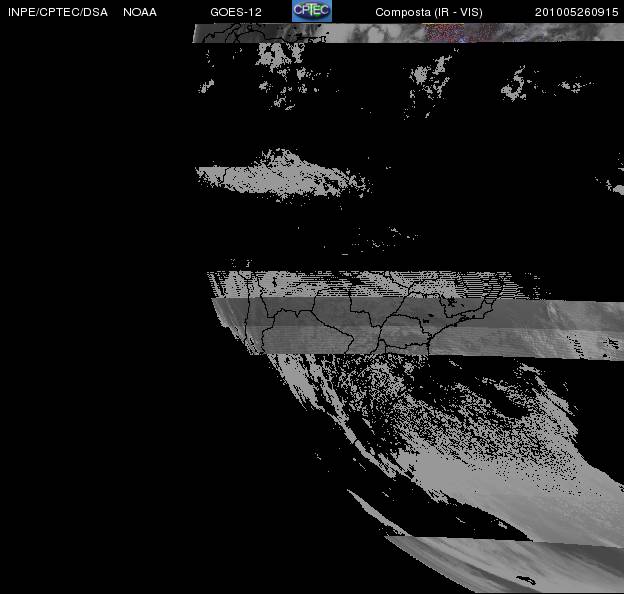Click the Composta (IR - VIS) label

429,12
